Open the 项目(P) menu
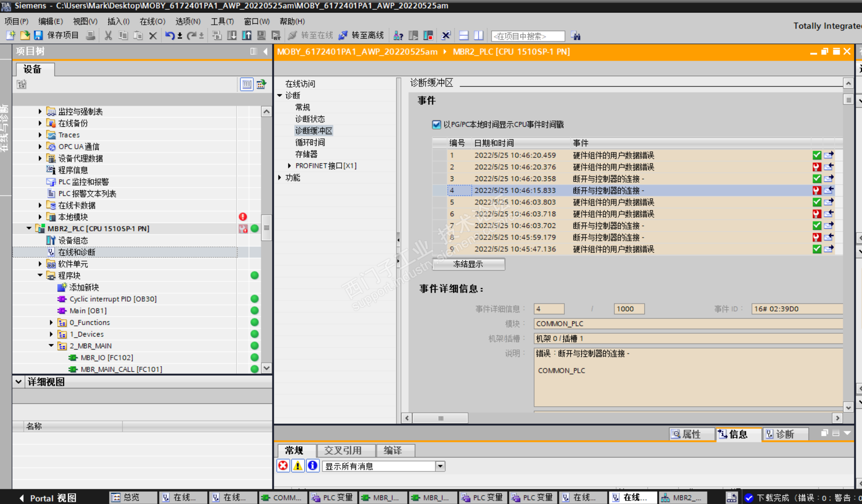 pyautogui.click(x=16, y=21)
